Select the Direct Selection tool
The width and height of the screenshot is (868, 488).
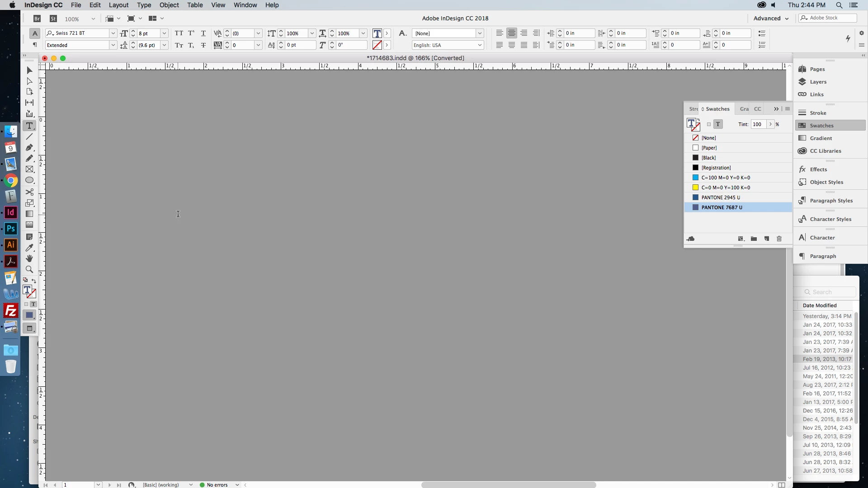pyautogui.click(x=29, y=81)
